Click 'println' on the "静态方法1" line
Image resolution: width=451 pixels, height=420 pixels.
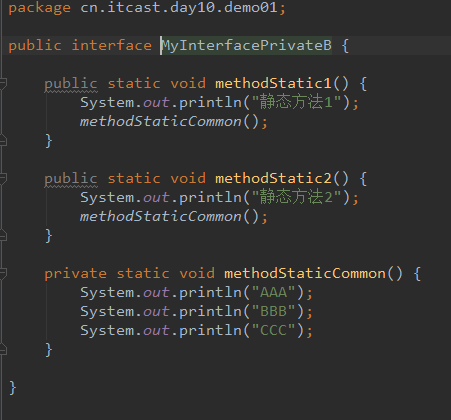click(x=210, y=103)
